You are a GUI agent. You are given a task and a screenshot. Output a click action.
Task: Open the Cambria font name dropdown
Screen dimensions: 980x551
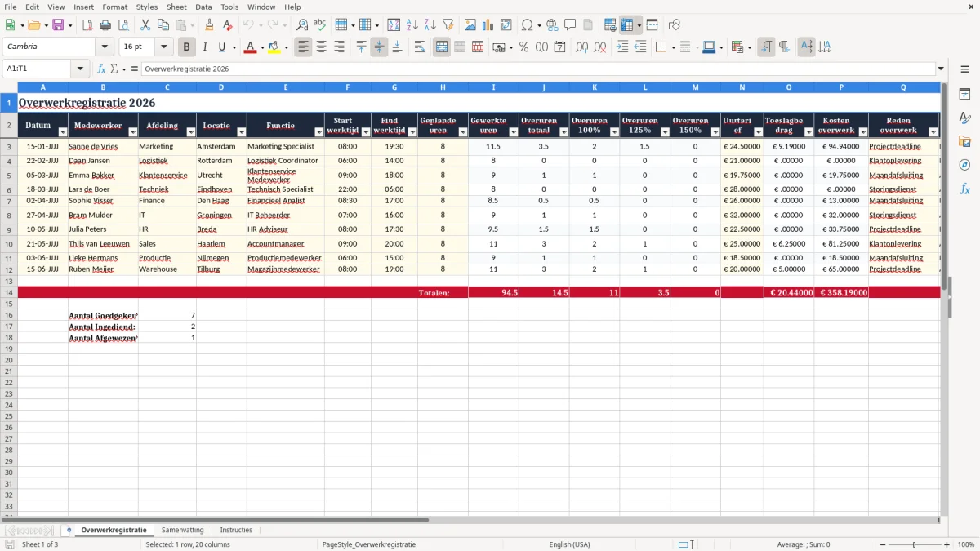(106, 47)
